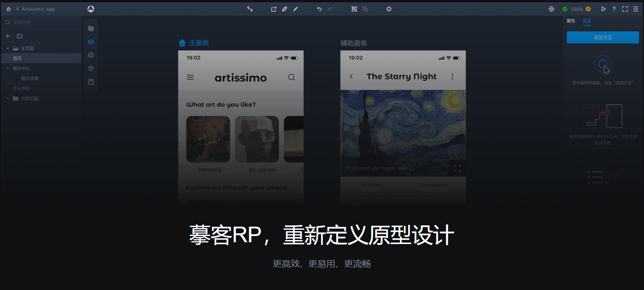Undo the last action
Image resolution: width=644 pixels, height=290 pixels.
[x=319, y=9]
